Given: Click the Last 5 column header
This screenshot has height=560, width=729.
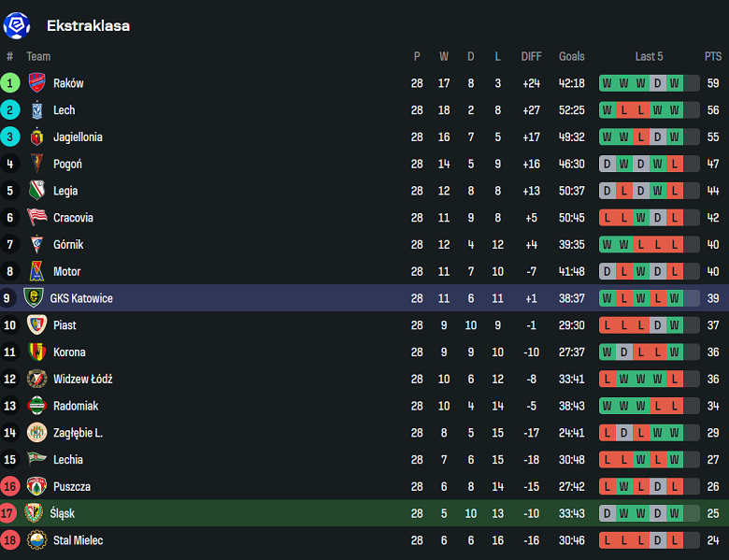Looking at the screenshot, I should point(649,57).
